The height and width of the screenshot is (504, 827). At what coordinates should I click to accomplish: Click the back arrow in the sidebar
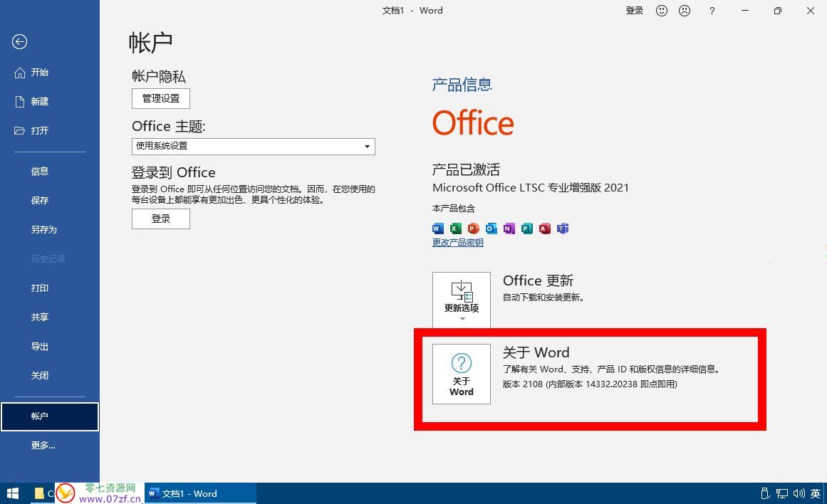19,42
